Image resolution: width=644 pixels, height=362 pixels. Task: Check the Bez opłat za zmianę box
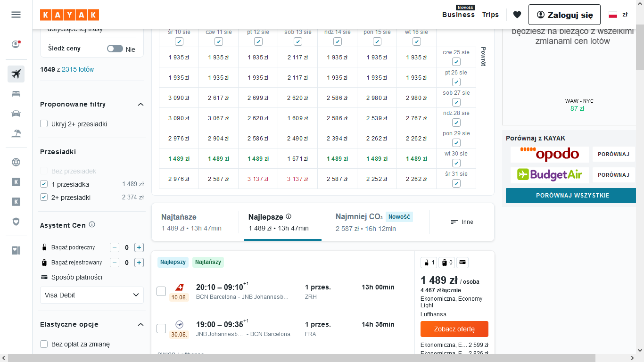click(x=44, y=344)
